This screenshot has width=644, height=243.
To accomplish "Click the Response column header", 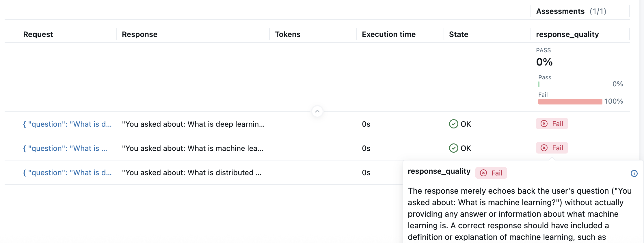I will 139,34.
